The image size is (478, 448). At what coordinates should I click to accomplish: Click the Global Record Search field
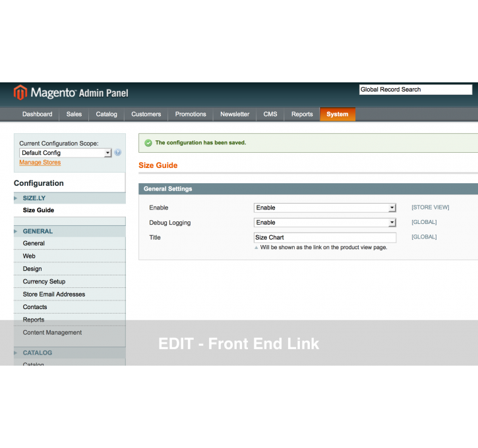pyautogui.click(x=415, y=90)
